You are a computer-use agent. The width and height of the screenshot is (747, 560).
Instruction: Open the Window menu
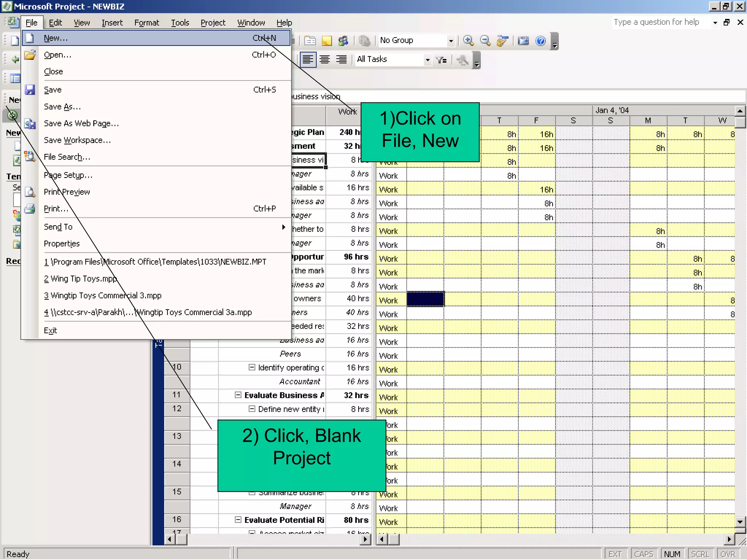pos(251,23)
